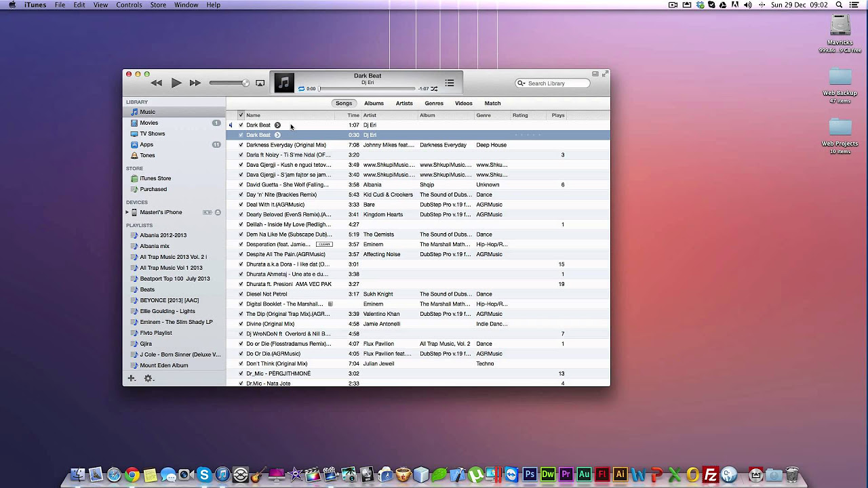Viewport: 868px width, 488px height.
Task: Switch to the Albums view tab
Action: point(374,103)
